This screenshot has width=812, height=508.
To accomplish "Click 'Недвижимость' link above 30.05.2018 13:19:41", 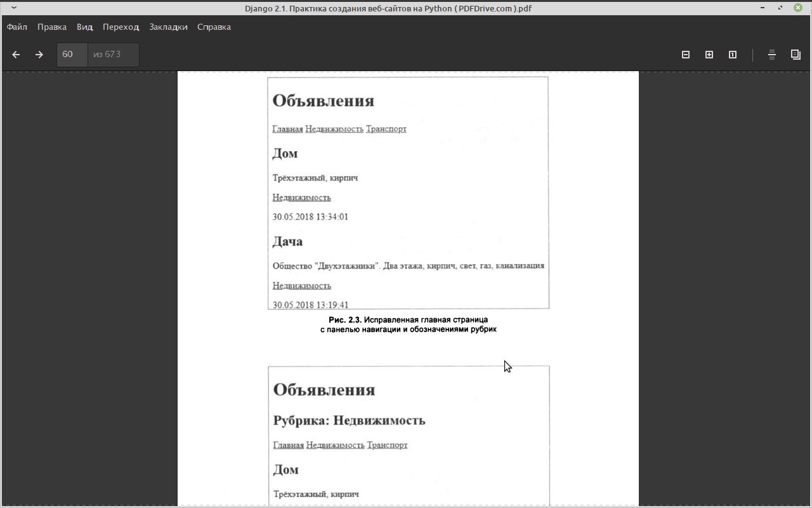I will [301, 286].
